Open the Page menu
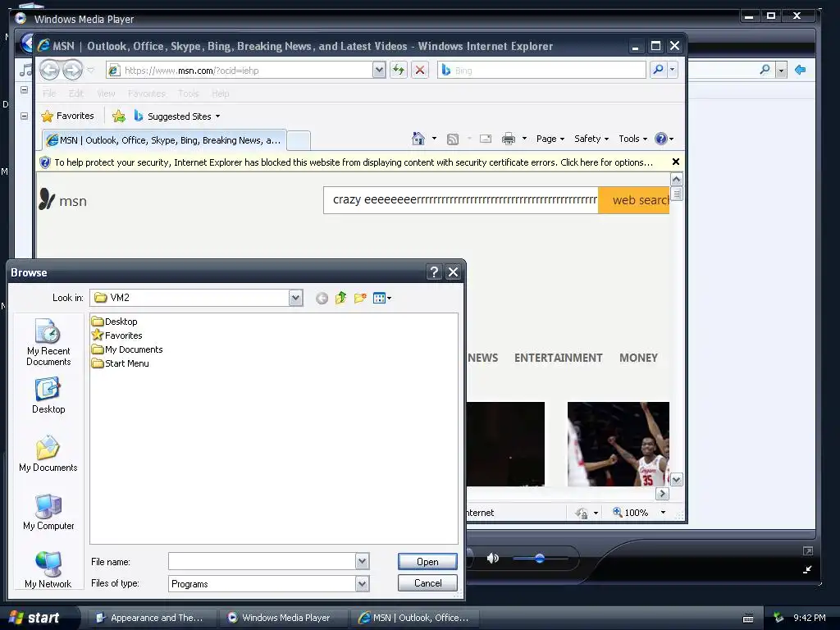The height and width of the screenshot is (630, 840). (x=550, y=139)
